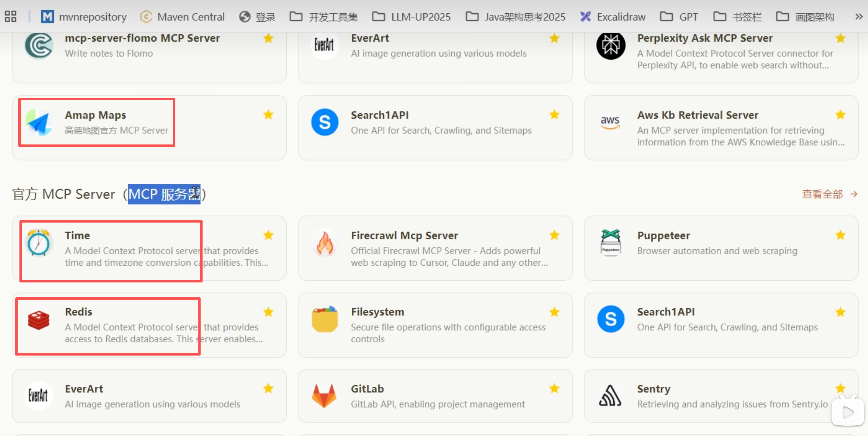Toggle the star on Amap Maps card
This screenshot has height=436, width=868.
pyautogui.click(x=268, y=115)
